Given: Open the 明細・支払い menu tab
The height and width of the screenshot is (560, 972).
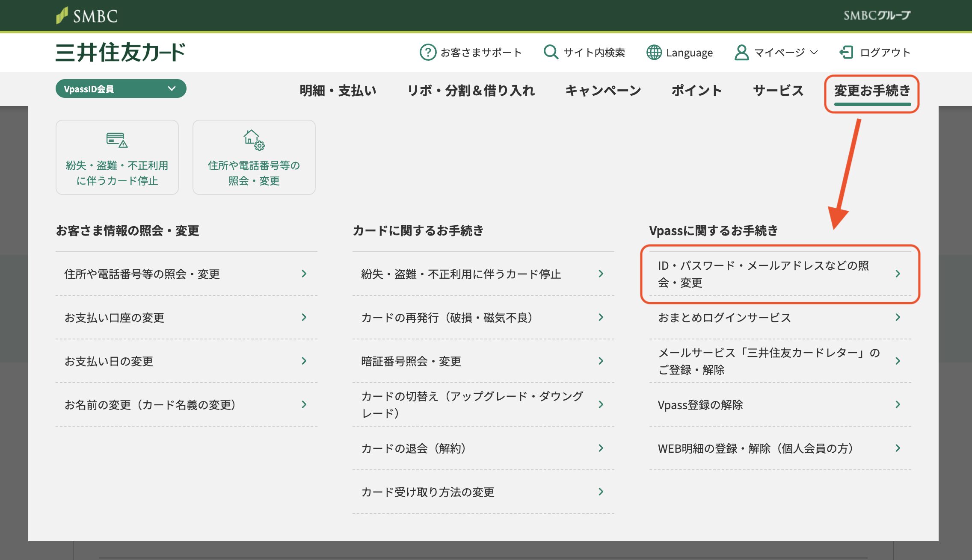Looking at the screenshot, I should [338, 90].
